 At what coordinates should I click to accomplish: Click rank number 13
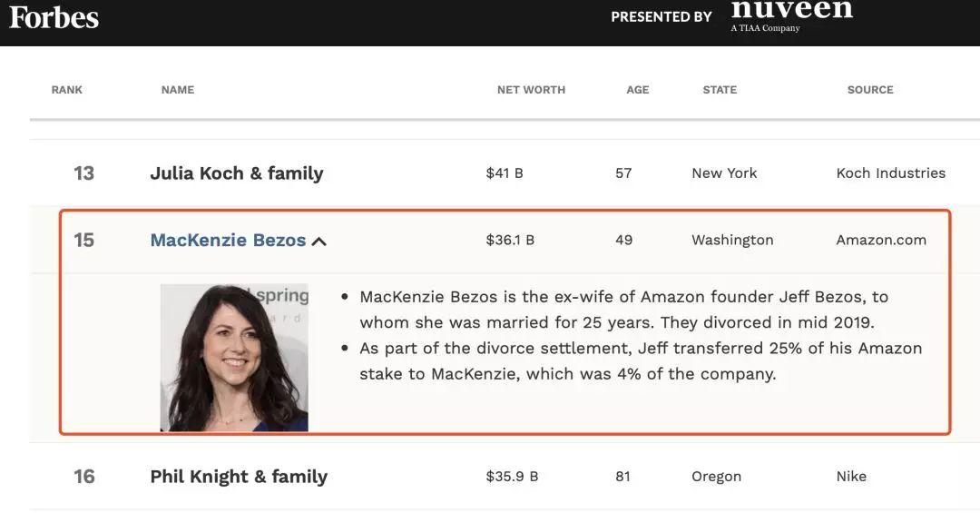pos(83,173)
